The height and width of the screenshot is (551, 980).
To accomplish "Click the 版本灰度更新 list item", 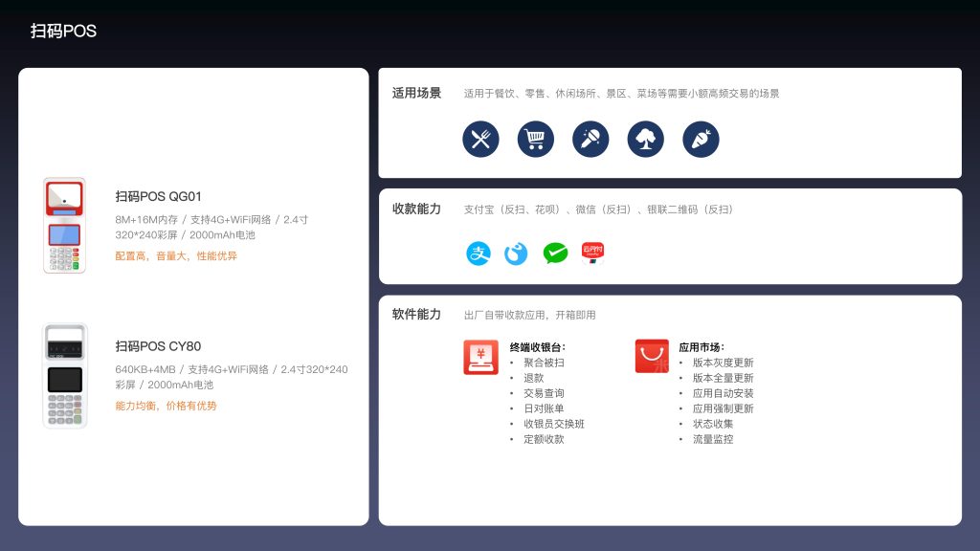I will point(724,363).
